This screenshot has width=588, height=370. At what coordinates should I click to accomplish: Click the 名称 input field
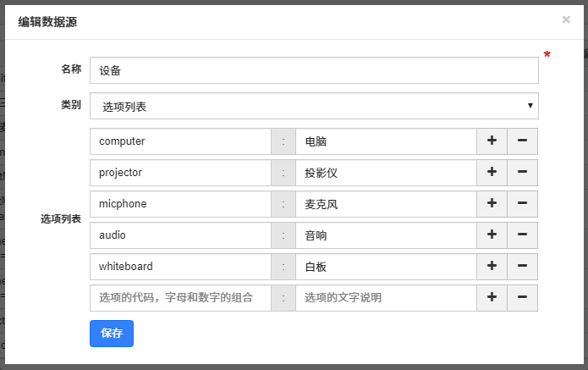point(314,71)
